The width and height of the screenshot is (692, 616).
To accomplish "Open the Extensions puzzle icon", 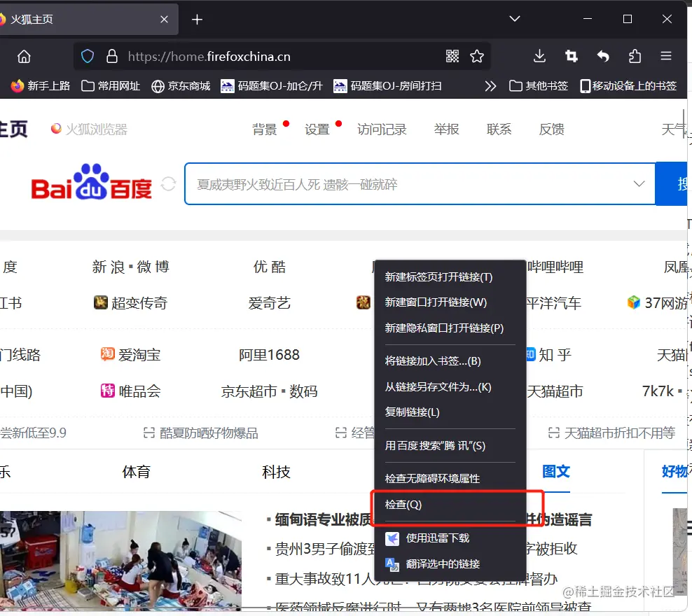I will click(x=635, y=57).
